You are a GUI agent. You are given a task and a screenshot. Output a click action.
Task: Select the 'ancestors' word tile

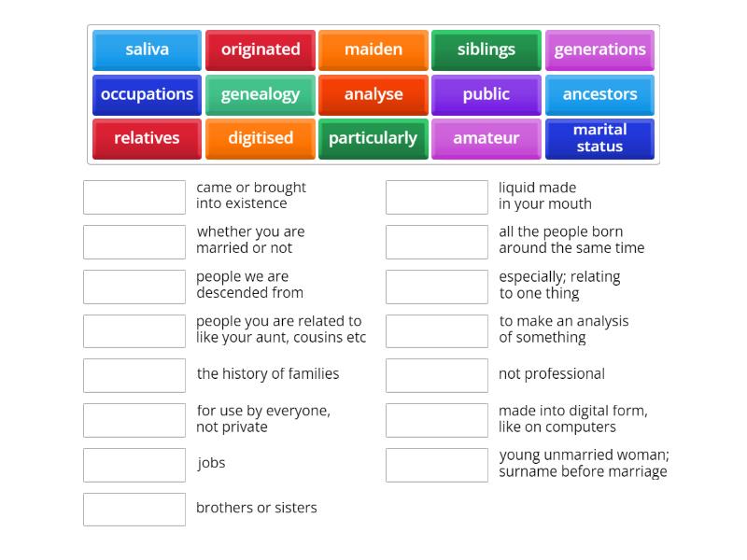pos(599,94)
